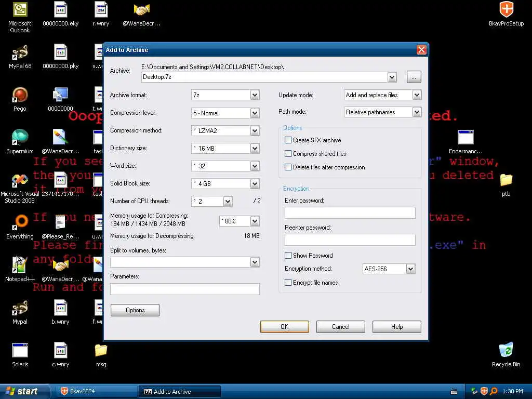This screenshot has width=532, height=399.
Task: Open the Archive format dropdown
Action: coord(255,95)
